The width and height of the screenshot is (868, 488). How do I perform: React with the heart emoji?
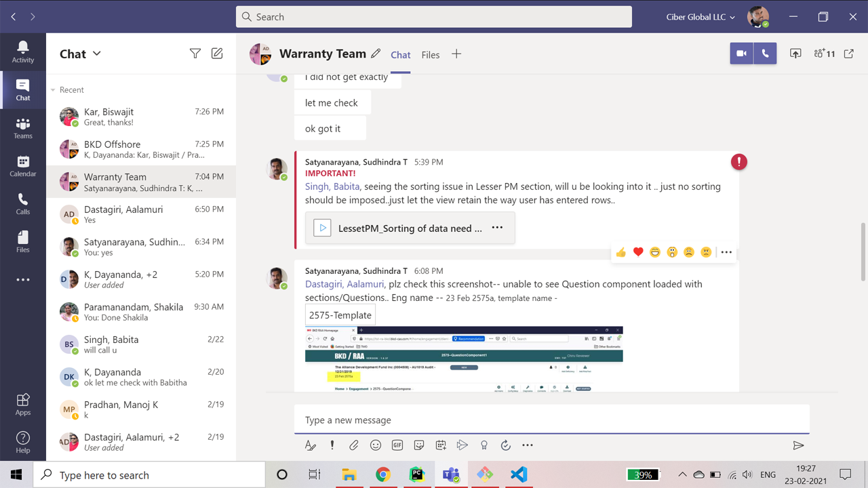(638, 252)
